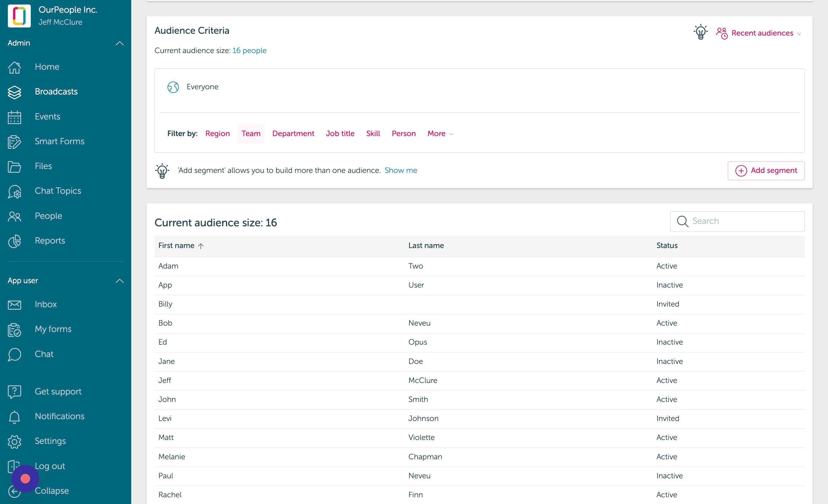
Task: Click the Show me link
Action: click(x=400, y=170)
